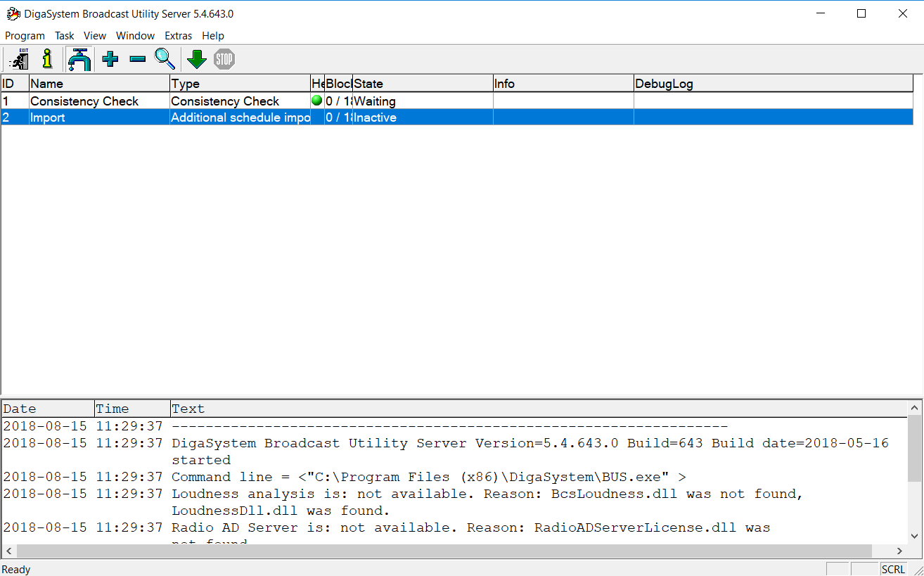Click the green health indicator of Consistency Check
Screen dimensions: 924x576
(316, 101)
